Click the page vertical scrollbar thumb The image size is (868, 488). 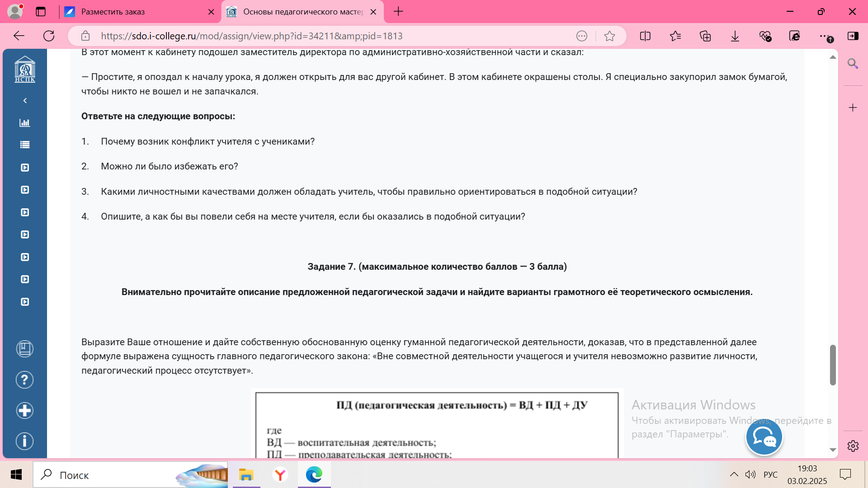click(833, 365)
